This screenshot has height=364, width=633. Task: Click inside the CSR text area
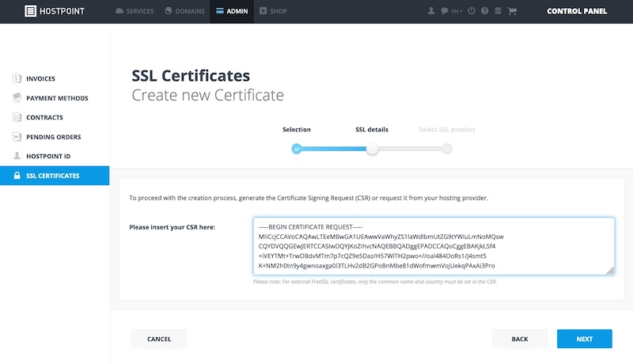click(x=434, y=246)
